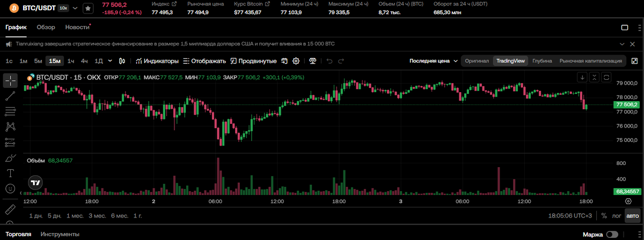Select the 1с timeframe
This screenshot has height=240, width=644.
coord(9,61)
